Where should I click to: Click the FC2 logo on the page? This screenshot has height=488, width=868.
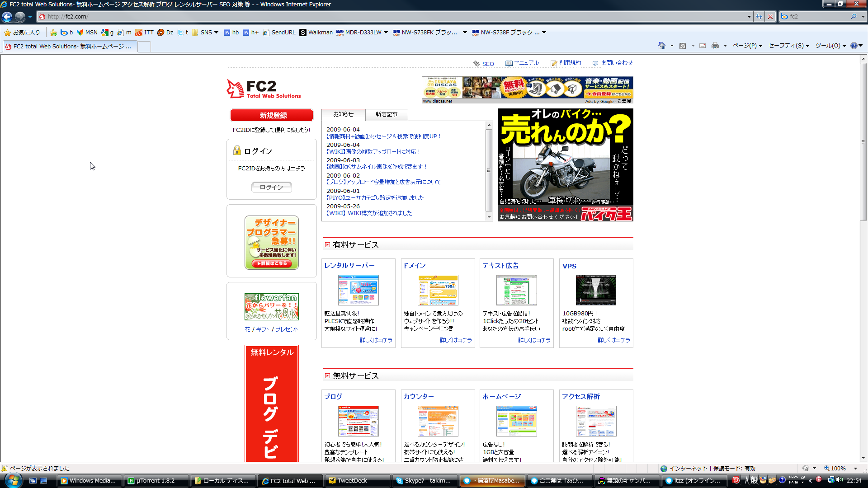pos(264,89)
